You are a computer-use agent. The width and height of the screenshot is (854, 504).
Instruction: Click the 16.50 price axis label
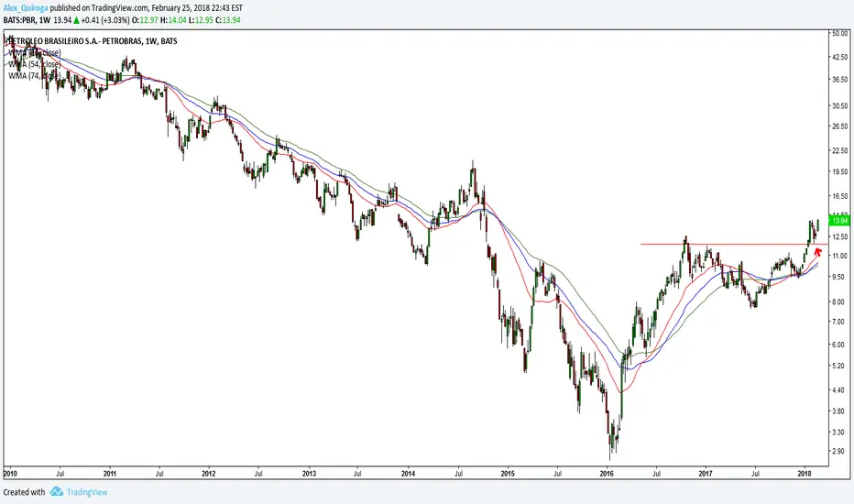point(840,196)
